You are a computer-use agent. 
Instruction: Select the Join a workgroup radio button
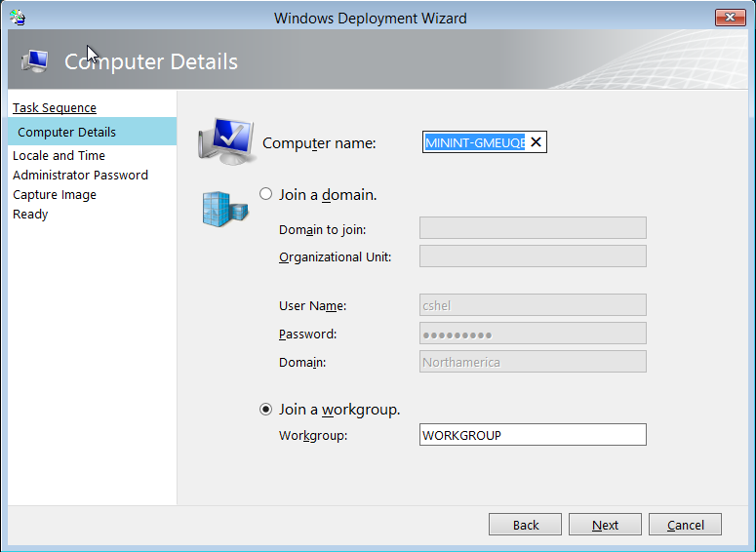265,410
